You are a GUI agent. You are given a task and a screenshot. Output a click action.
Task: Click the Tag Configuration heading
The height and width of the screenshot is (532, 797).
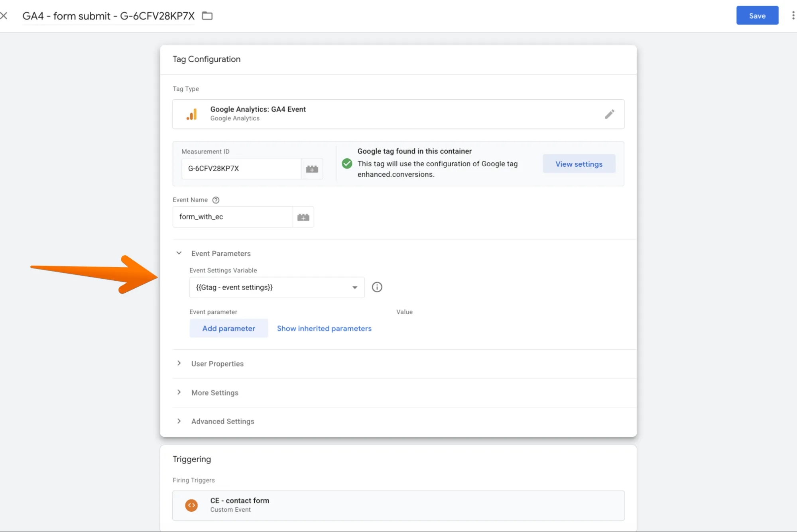tap(207, 59)
